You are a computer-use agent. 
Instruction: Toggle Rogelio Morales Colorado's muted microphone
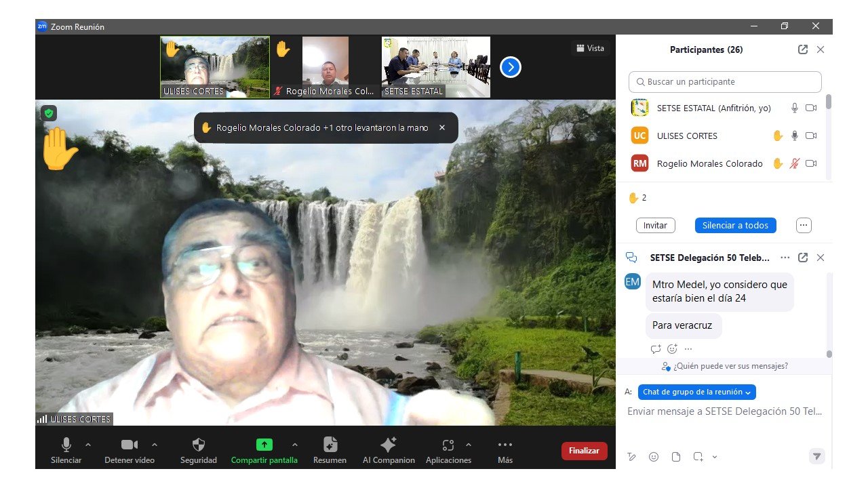pyautogui.click(x=794, y=163)
